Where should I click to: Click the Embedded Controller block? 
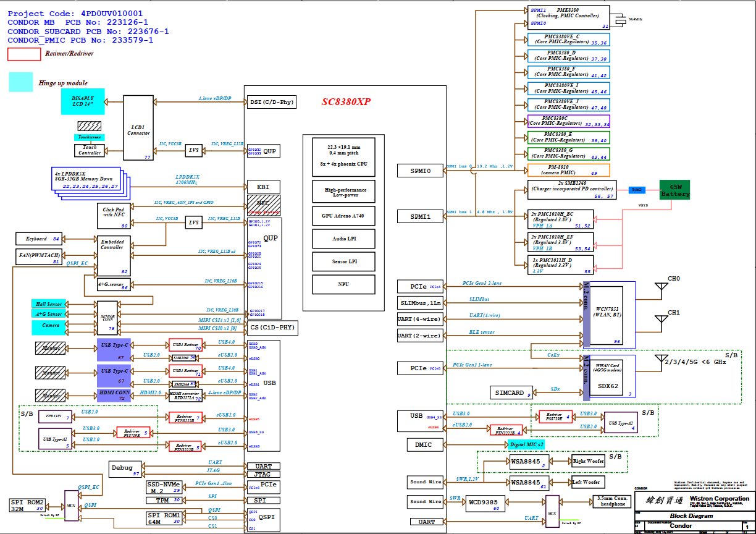[x=114, y=255]
